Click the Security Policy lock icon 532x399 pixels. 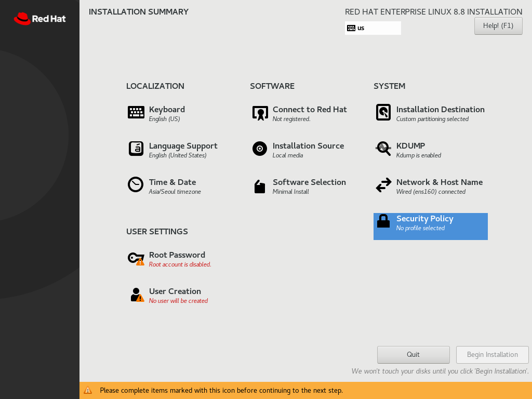(383, 221)
